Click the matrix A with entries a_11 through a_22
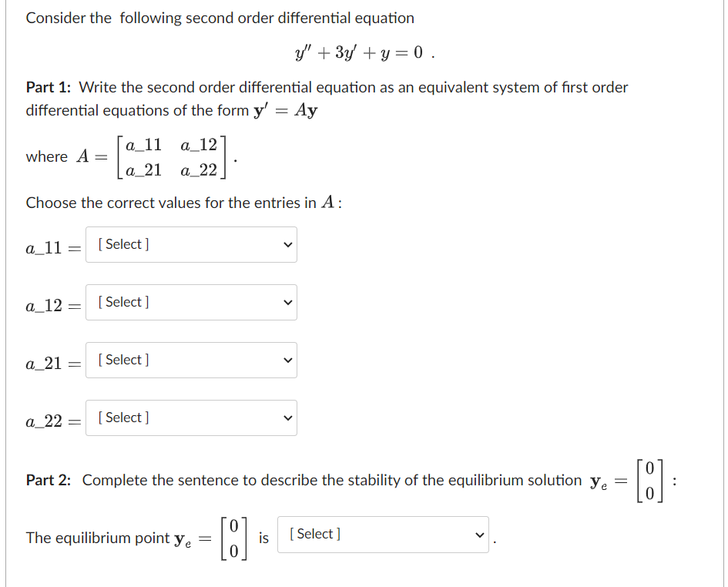Image resolution: width=728 pixels, height=587 pixels. coord(169,156)
